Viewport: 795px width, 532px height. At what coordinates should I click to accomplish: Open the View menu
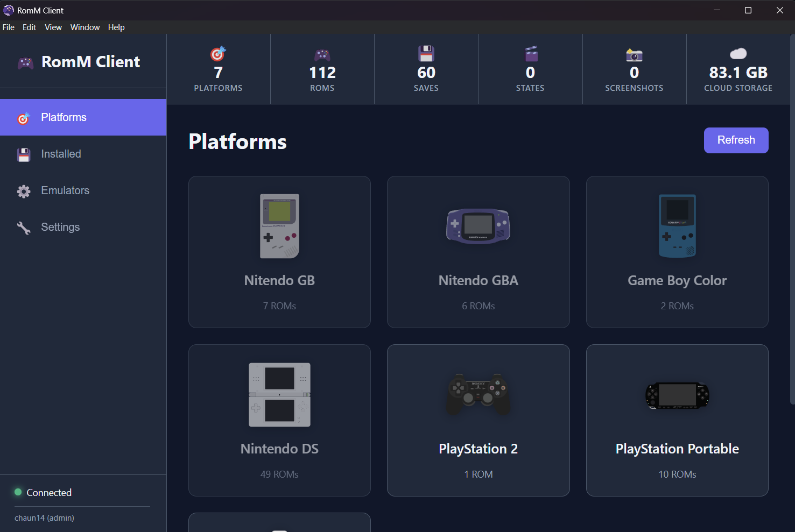pos(53,27)
